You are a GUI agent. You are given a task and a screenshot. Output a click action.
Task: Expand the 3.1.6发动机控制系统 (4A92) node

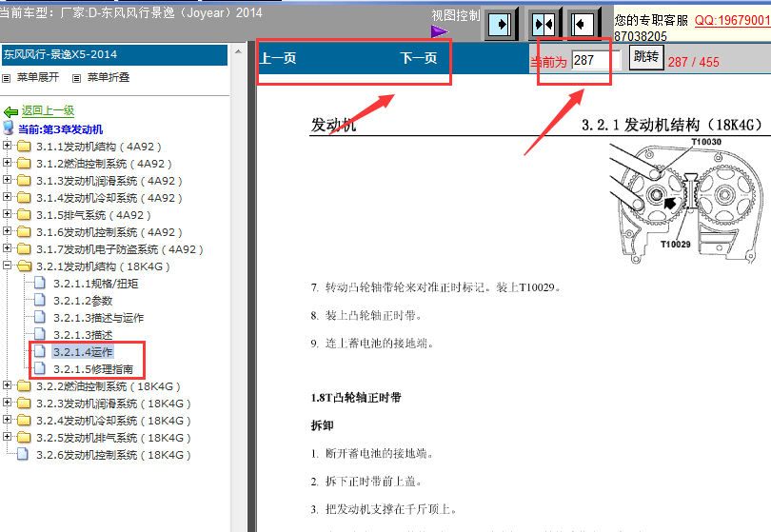(7, 231)
